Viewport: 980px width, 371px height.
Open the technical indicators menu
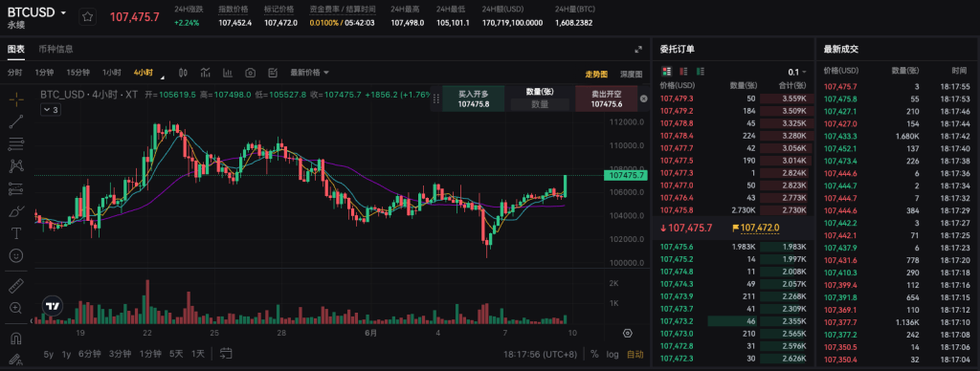tap(206, 73)
